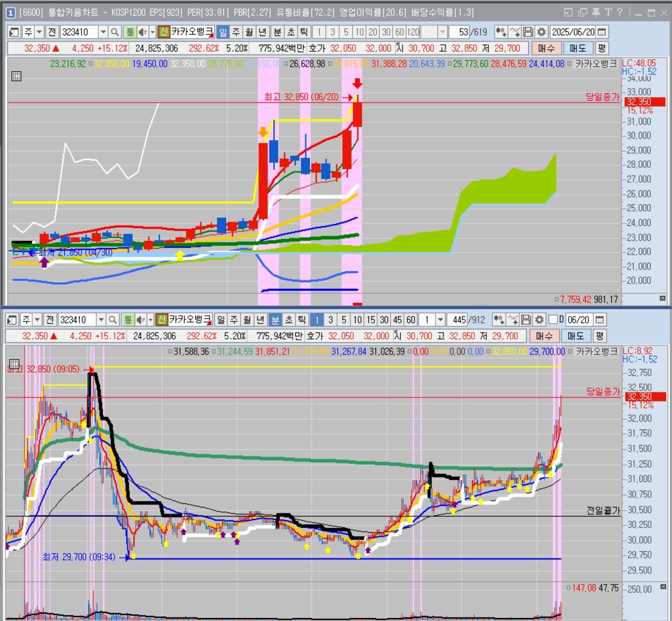Click the line indicator add icon, upper toolbar
Image resolution: width=672 pixels, height=621 pixels.
click(x=515, y=32)
